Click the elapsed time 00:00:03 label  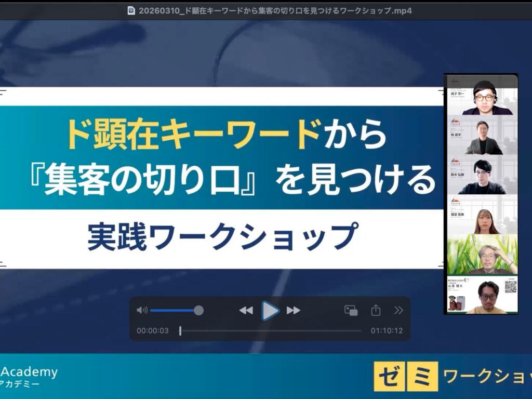coord(153,331)
